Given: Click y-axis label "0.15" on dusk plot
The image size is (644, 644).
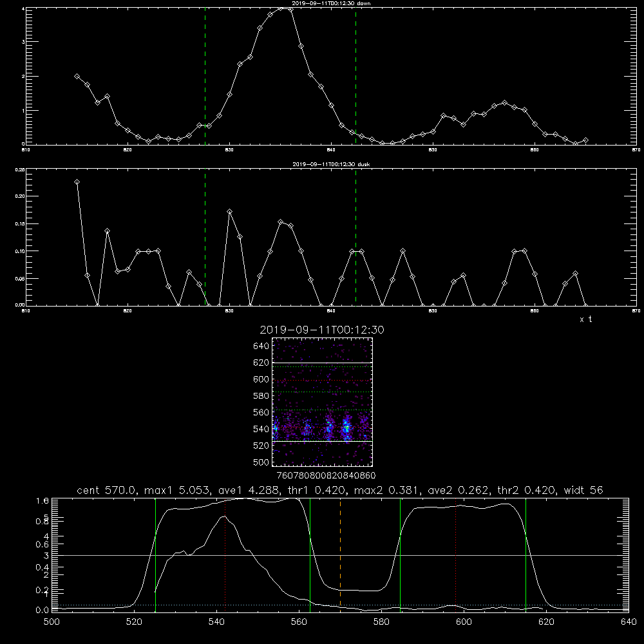Looking at the screenshot, I should tap(20, 224).
